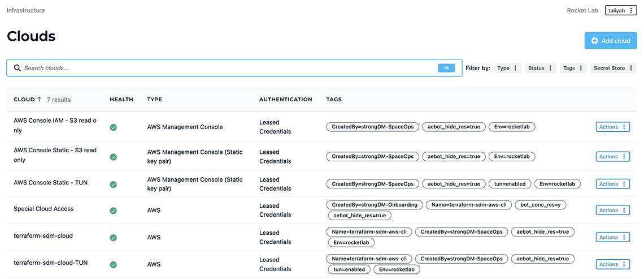Open Actions for Special Cloud Access

pyautogui.click(x=613, y=210)
